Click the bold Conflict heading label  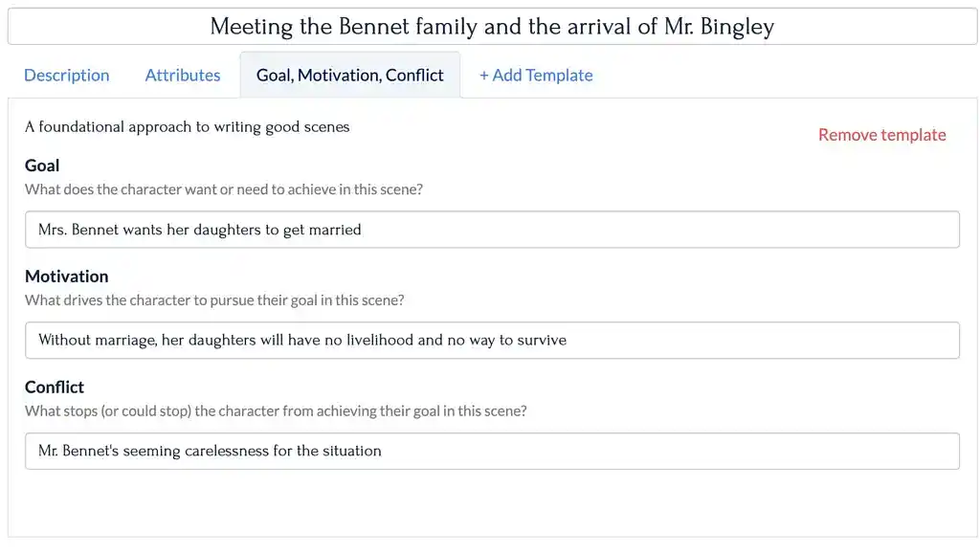click(55, 387)
